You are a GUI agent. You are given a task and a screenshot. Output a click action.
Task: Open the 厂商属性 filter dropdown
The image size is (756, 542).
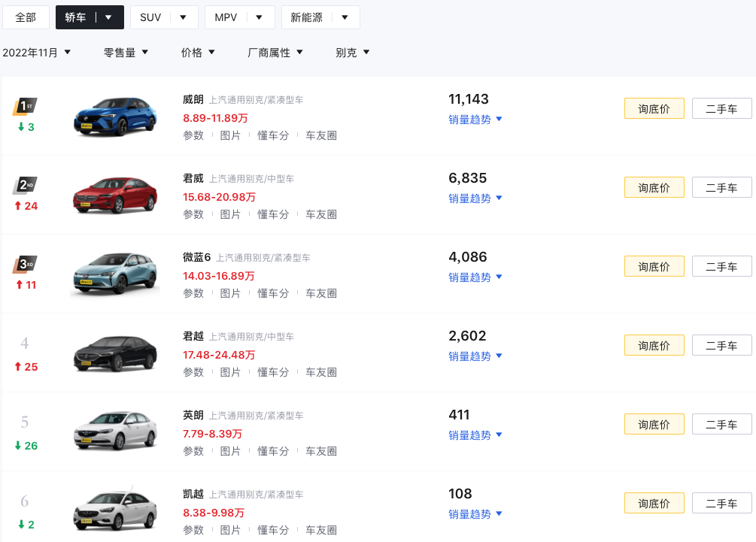[x=275, y=53]
